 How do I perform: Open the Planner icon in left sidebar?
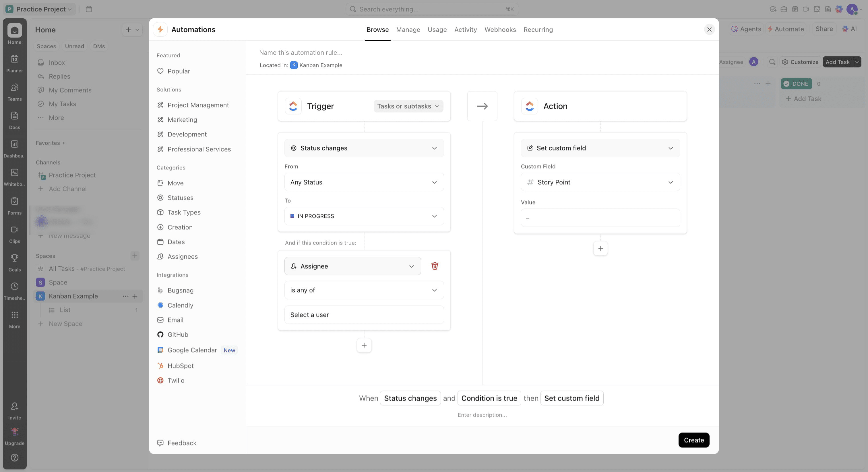click(14, 63)
